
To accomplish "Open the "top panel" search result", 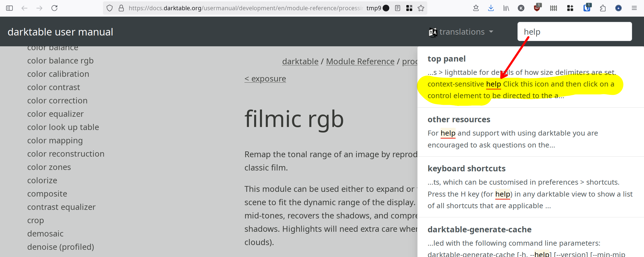I will point(446,59).
